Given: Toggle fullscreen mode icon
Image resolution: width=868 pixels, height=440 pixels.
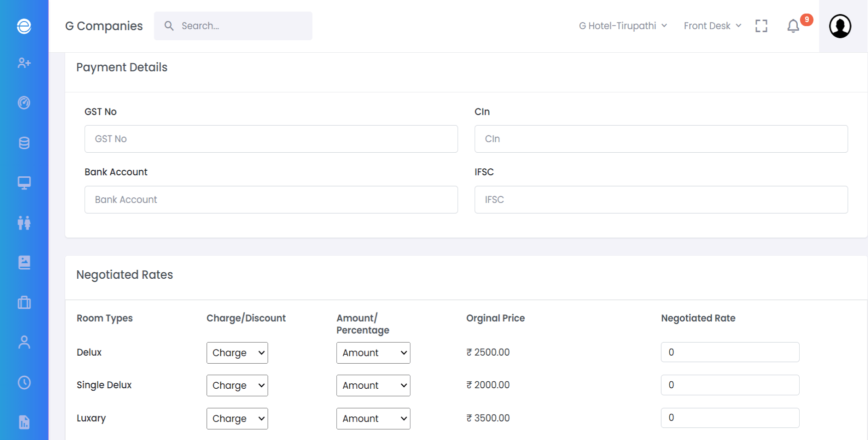Looking at the screenshot, I should [761, 26].
